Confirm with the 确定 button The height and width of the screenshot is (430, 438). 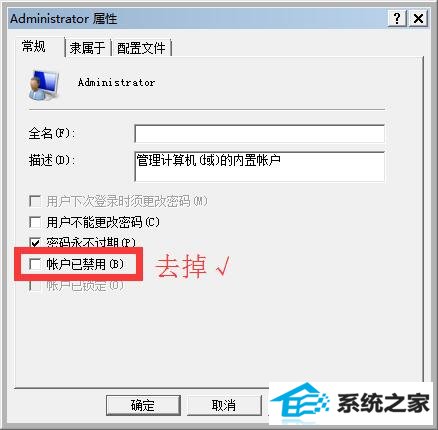[x=143, y=405]
